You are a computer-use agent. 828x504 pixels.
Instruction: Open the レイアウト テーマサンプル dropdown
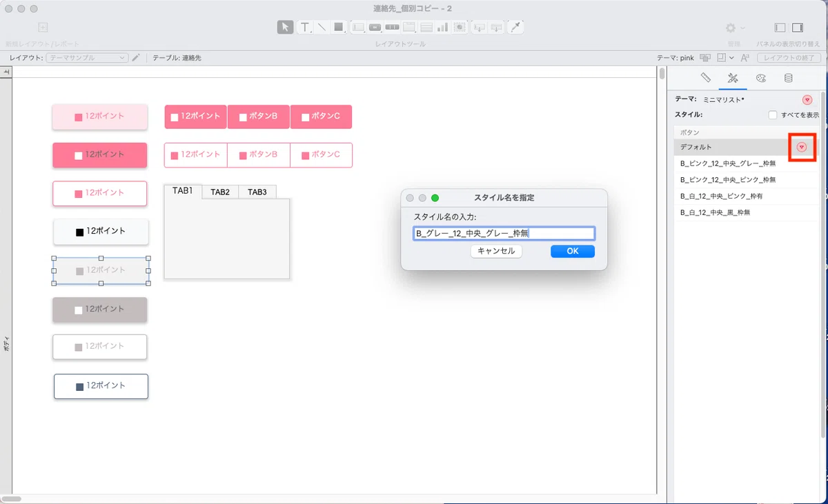point(87,58)
